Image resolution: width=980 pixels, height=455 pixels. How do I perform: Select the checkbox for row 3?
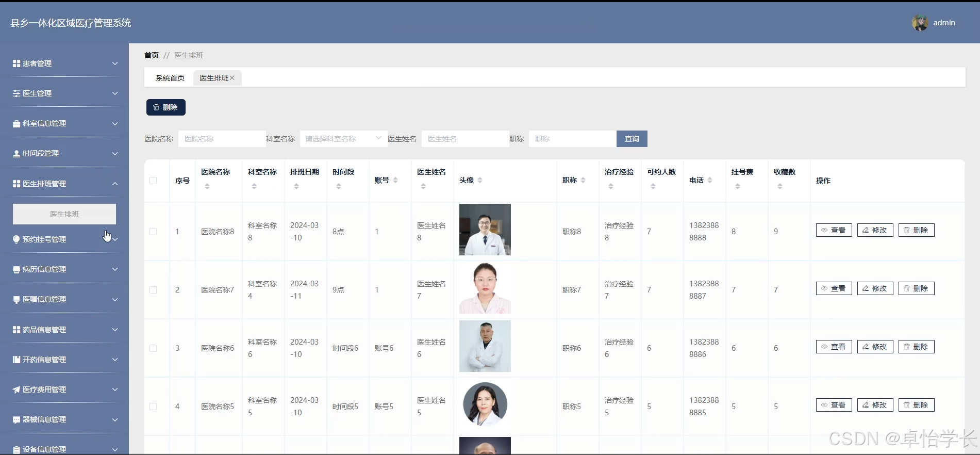pos(153,348)
